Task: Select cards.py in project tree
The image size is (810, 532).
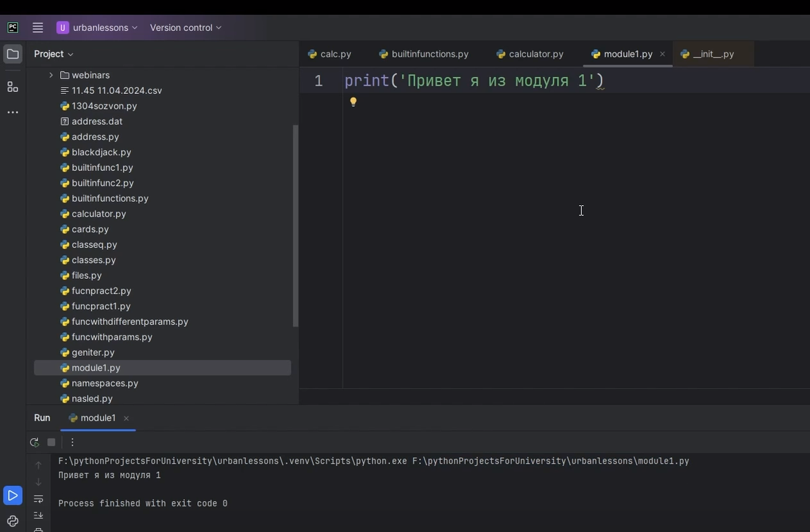Action: pyautogui.click(x=84, y=230)
